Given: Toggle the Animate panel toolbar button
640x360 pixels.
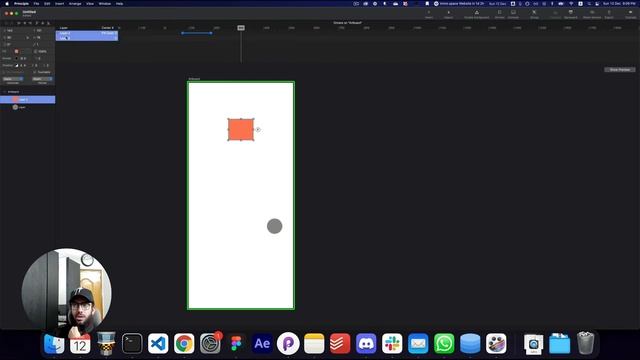Looking at the screenshot, I should pyautogui.click(x=513, y=14).
